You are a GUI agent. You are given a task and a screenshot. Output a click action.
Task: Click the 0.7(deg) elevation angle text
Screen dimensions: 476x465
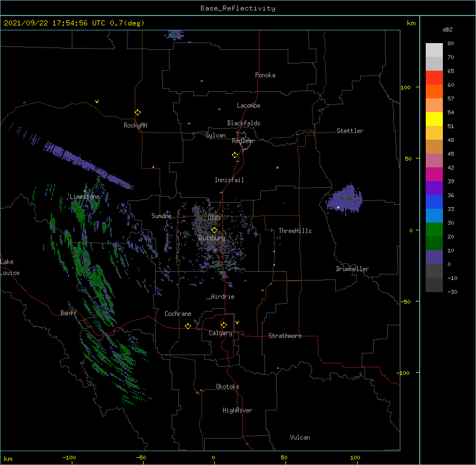127,23
